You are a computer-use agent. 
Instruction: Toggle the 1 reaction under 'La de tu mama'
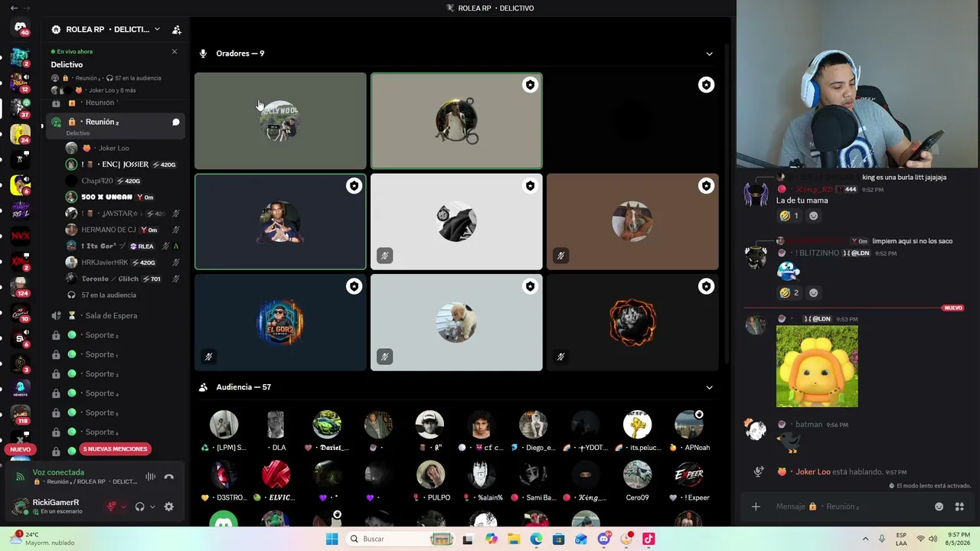(789, 216)
